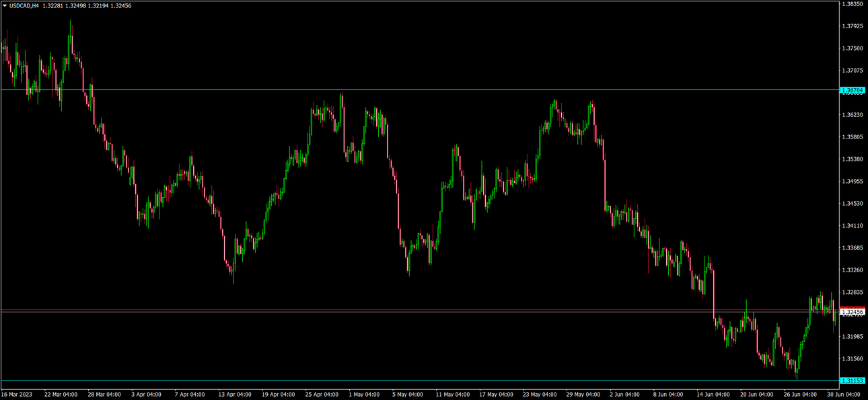868x400 pixels.
Task: Click the 1.37925 price scale label
Action: pyautogui.click(x=853, y=26)
